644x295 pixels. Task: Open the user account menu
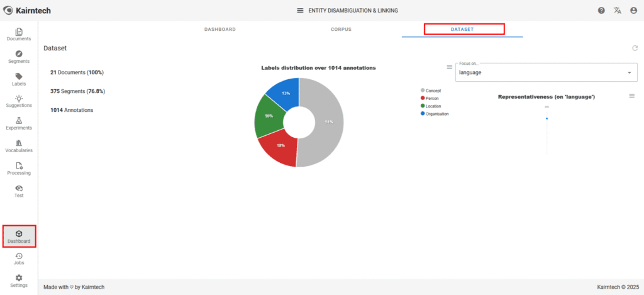coord(633,11)
